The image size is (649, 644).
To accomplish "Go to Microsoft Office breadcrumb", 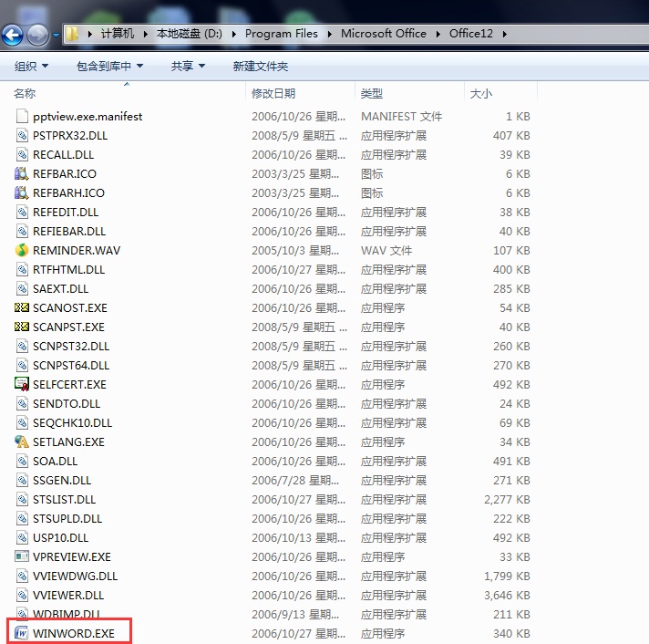I will [383, 34].
